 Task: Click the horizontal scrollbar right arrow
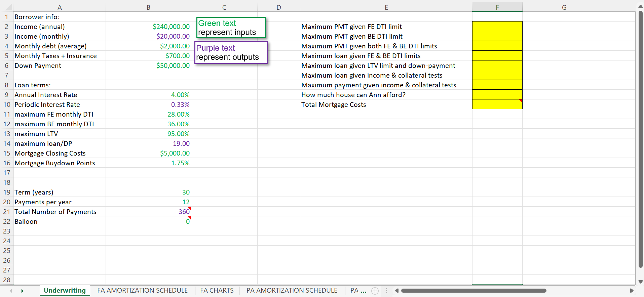coord(632,291)
